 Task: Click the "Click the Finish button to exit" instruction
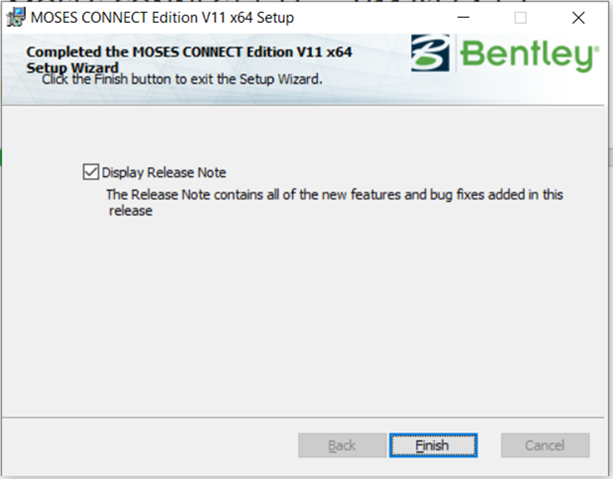(182, 79)
